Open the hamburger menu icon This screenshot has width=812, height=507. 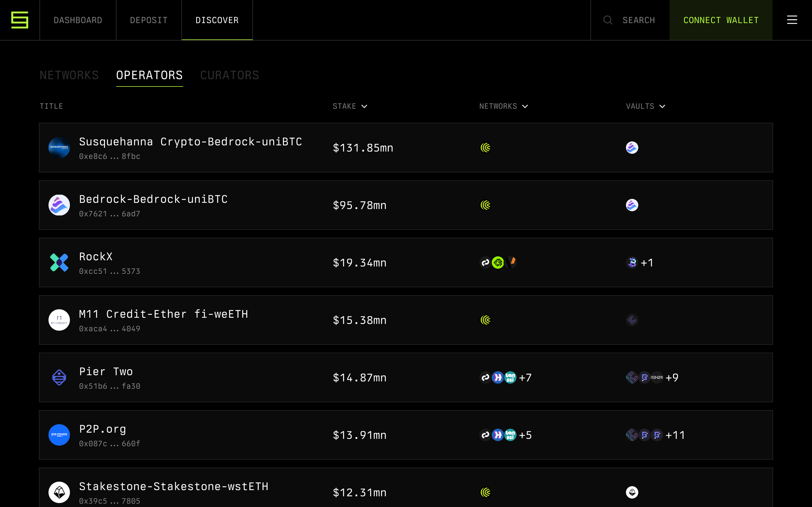(x=792, y=20)
